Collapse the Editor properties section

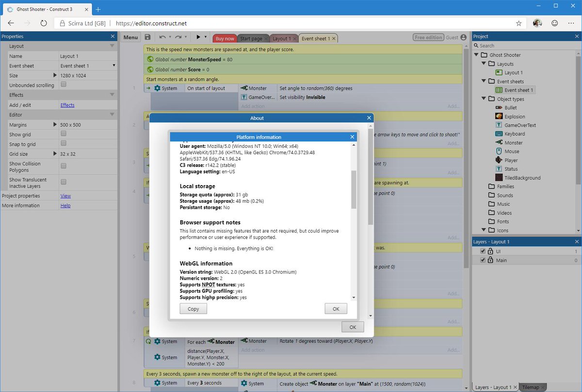(112, 115)
